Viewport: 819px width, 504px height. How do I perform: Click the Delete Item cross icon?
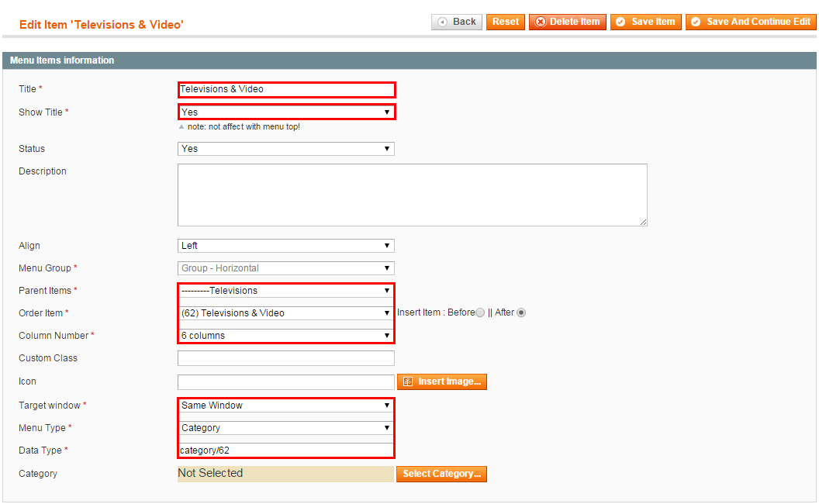pos(541,22)
